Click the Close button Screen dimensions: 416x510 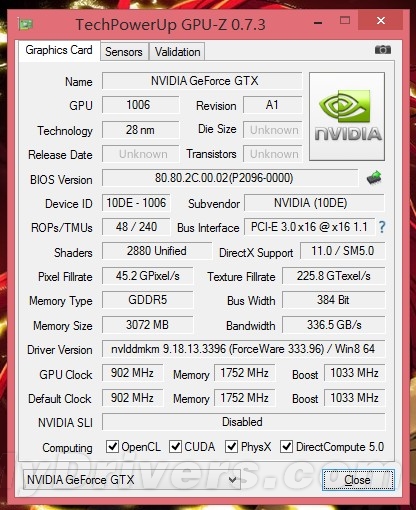click(358, 480)
